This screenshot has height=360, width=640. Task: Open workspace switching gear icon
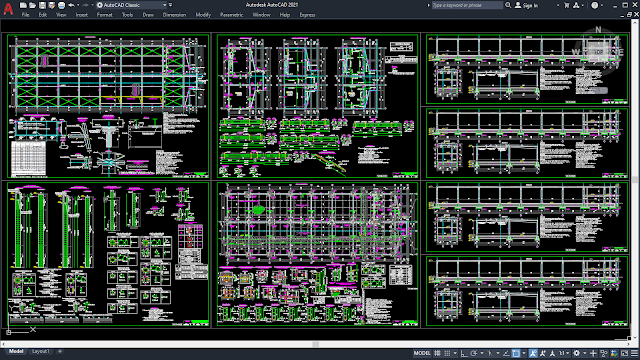pyautogui.click(x=576, y=353)
